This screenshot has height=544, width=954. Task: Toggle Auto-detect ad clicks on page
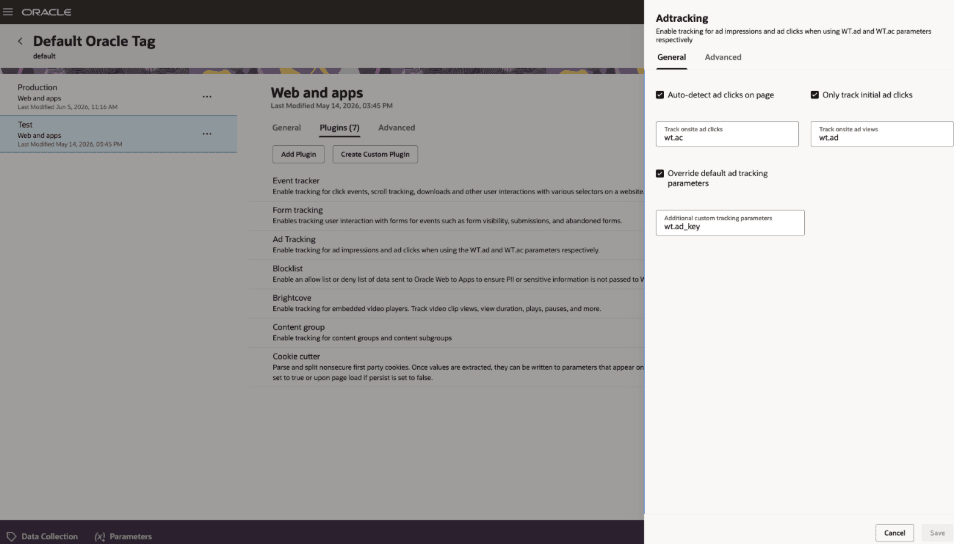coord(660,95)
